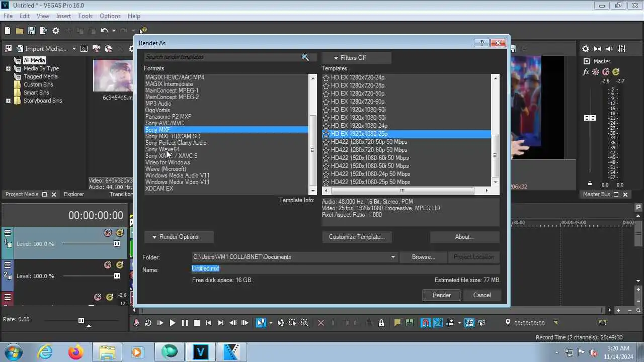Viewport: 644px width, 362px height.
Task: Click the Undo arrow icon
Action: 104,31
